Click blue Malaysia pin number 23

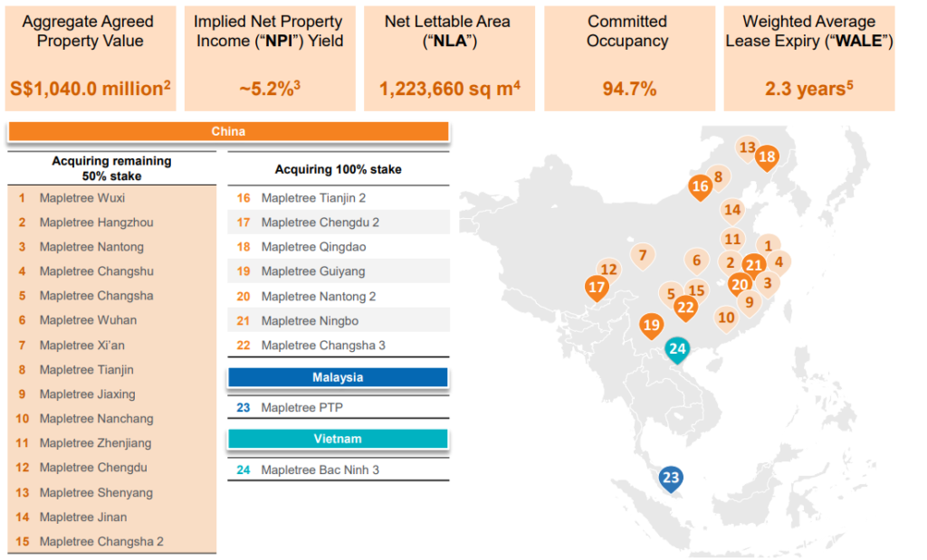(x=671, y=478)
